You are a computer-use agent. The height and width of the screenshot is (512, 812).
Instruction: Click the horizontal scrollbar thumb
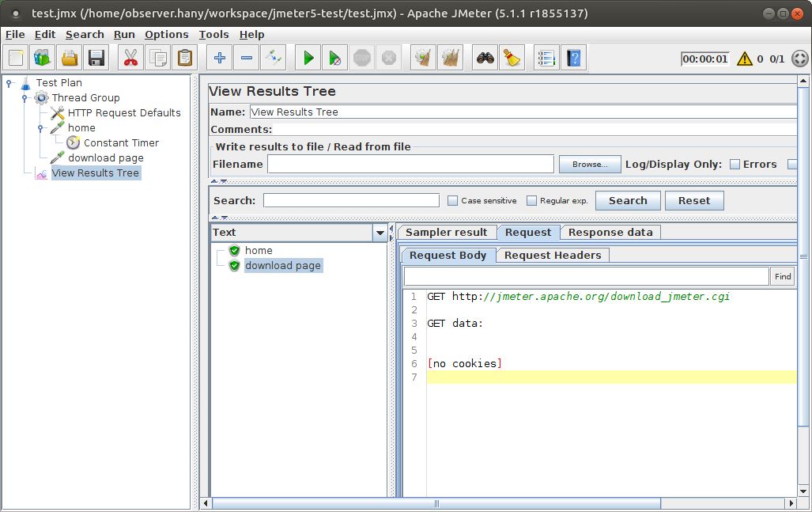436,503
